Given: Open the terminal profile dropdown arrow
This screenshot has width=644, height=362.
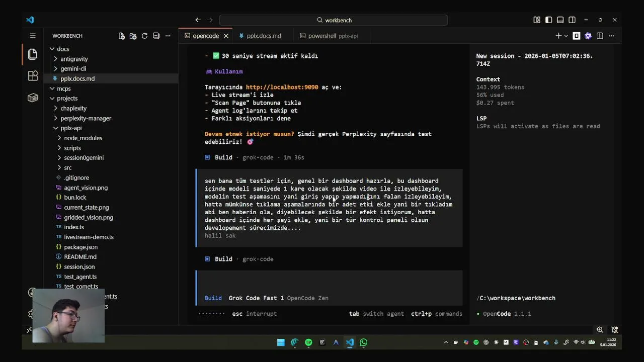Looking at the screenshot, I should pos(566,36).
